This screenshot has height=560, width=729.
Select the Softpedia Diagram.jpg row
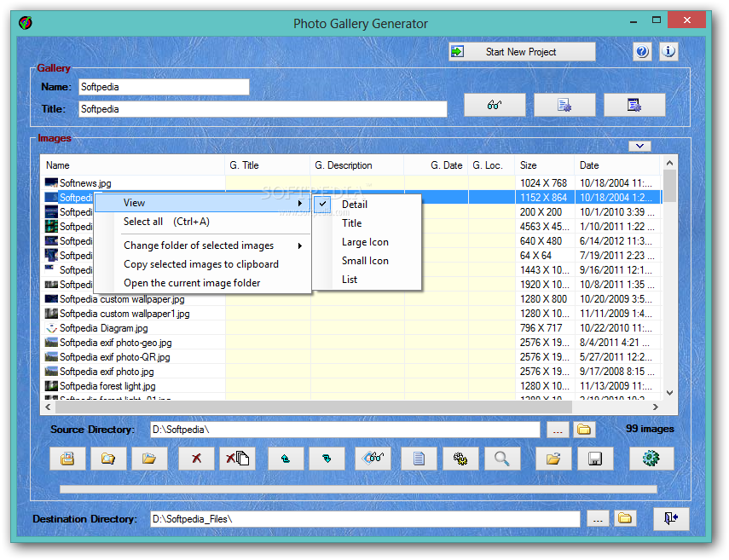[x=352, y=328]
